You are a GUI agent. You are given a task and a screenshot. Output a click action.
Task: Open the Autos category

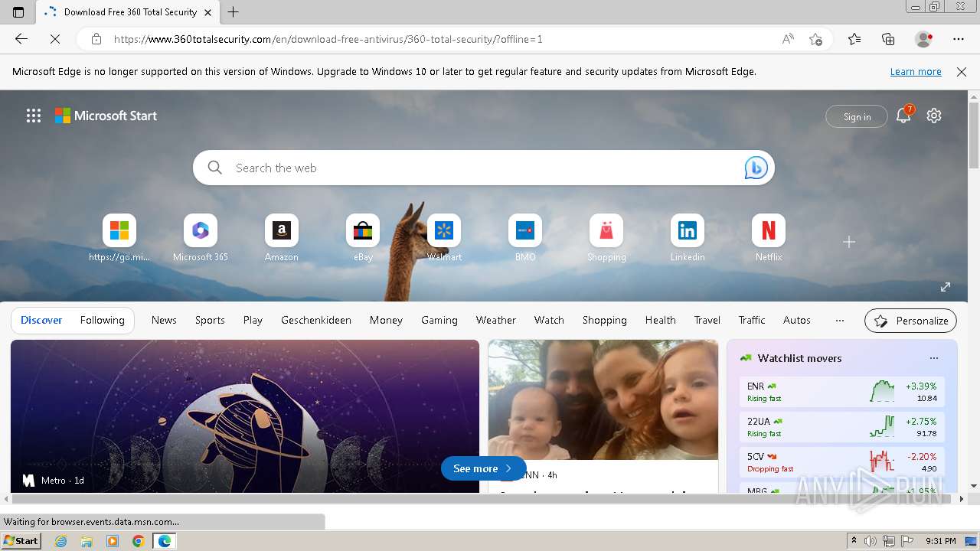[x=797, y=320]
